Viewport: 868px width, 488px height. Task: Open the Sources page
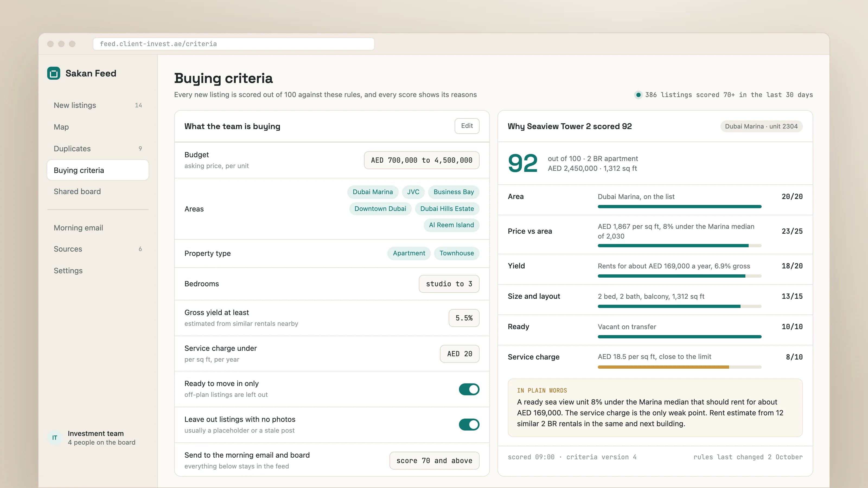point(98,249)
